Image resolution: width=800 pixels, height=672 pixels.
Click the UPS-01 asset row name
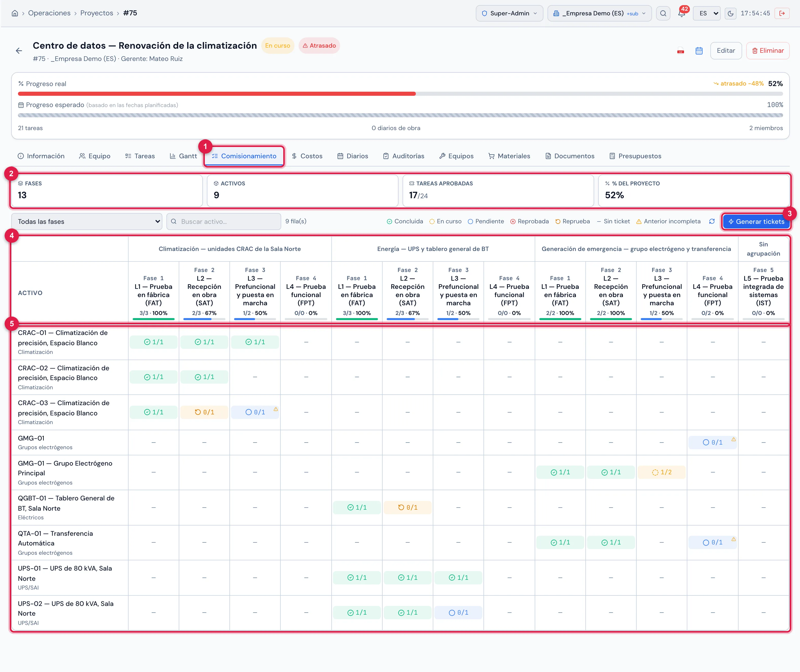click(x=65, y=573)
